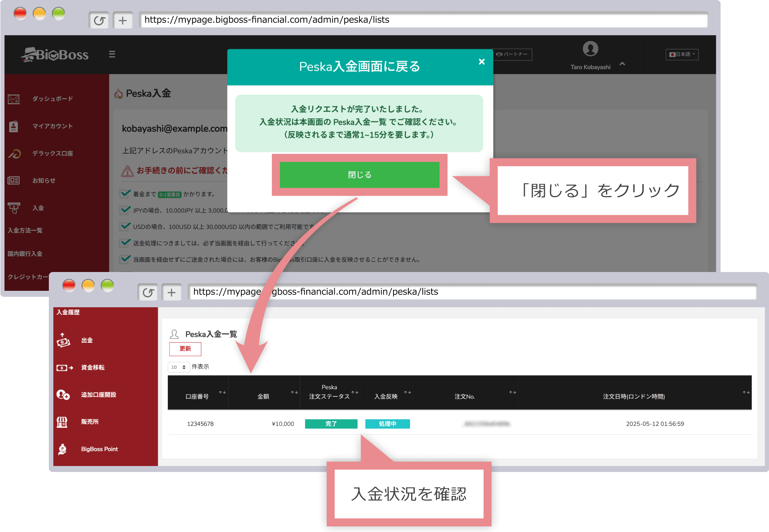Click the BigBoss Point icon
The height and width of the screenshot is (532, 769).
coord(62,449)
